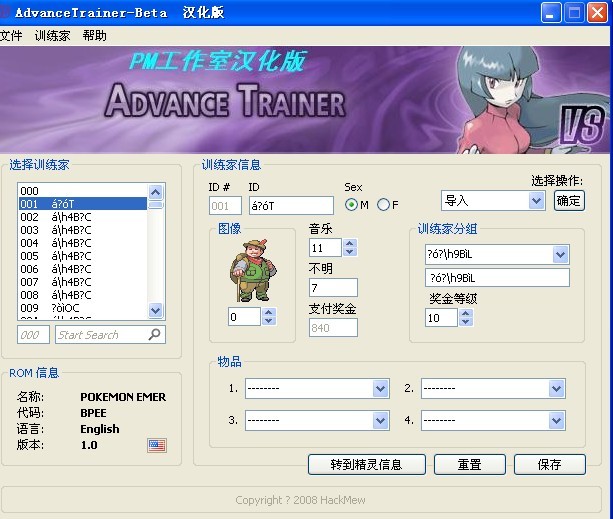Select trainer 000 in the list

point(83,191)
